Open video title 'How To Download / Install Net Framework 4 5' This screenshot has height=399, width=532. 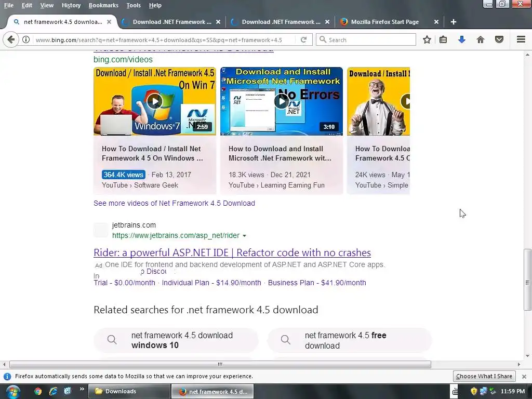152,153
